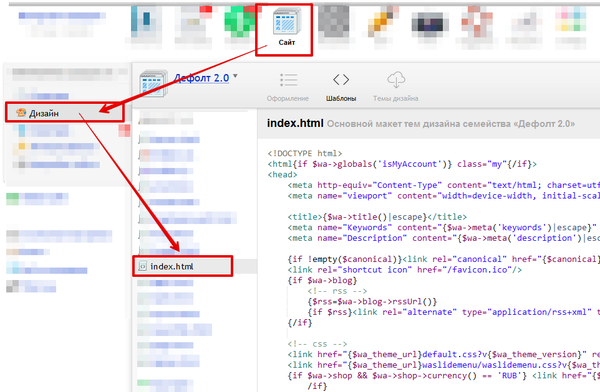600x392 pixels.
Task: Place cursor on the DOCTYPE html line
Action: click(x=305, y=154)
